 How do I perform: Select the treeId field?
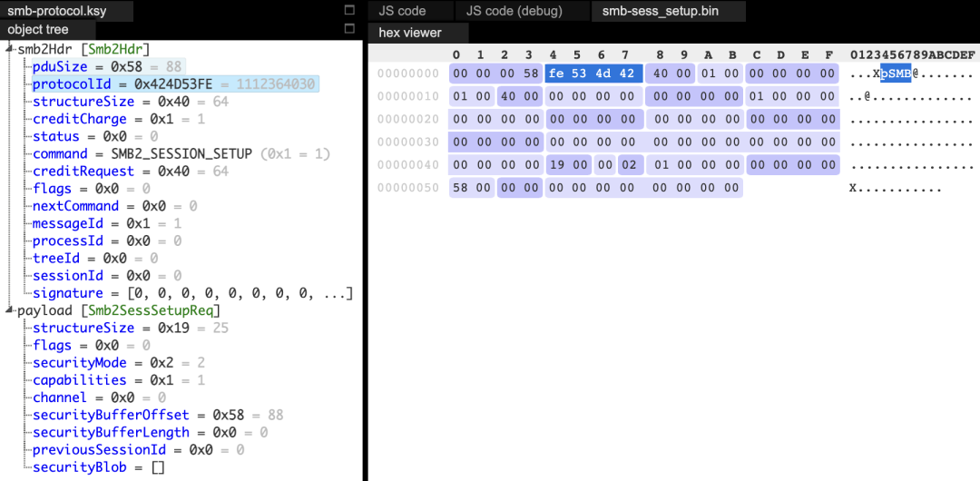(x=95, y=258)
